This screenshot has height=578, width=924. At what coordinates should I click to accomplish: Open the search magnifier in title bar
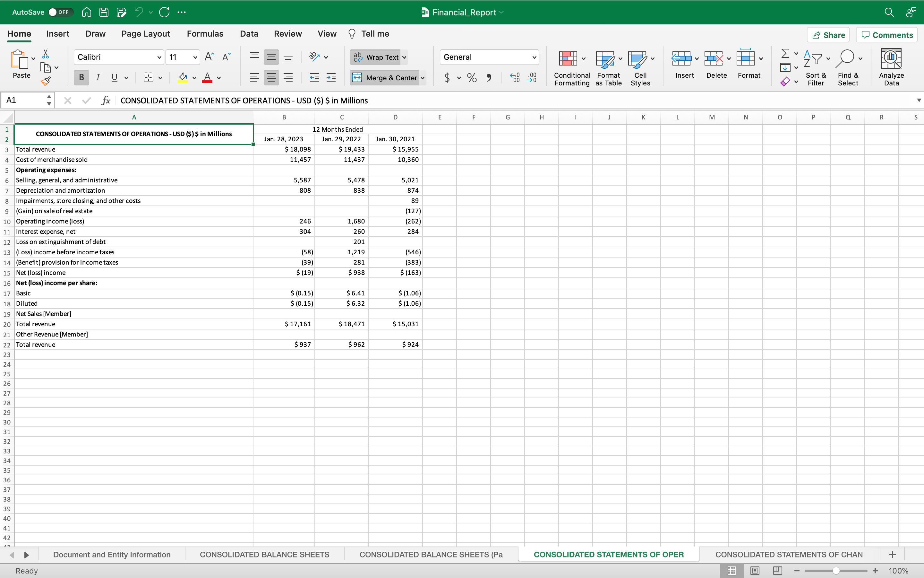[x=889, y=12]
